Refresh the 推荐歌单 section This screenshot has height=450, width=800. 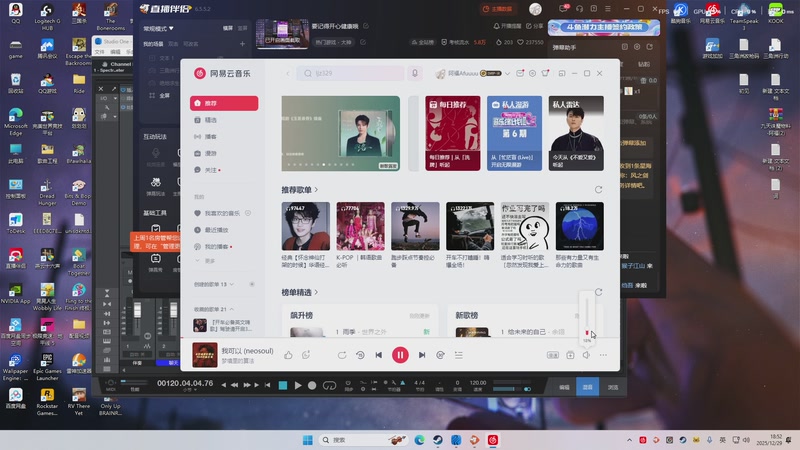(x=598, y=190)
